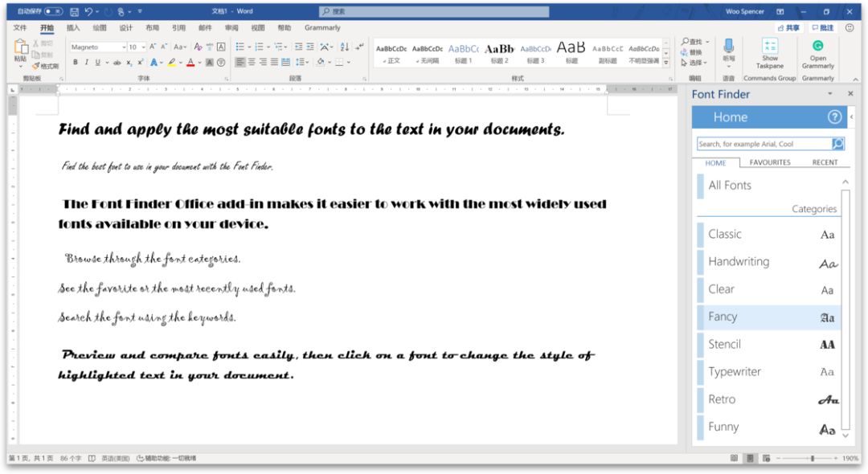The height and width of the screenshot is (474, 868).
Task: Open the 文件 (File) menu tab
Action: 20,27
